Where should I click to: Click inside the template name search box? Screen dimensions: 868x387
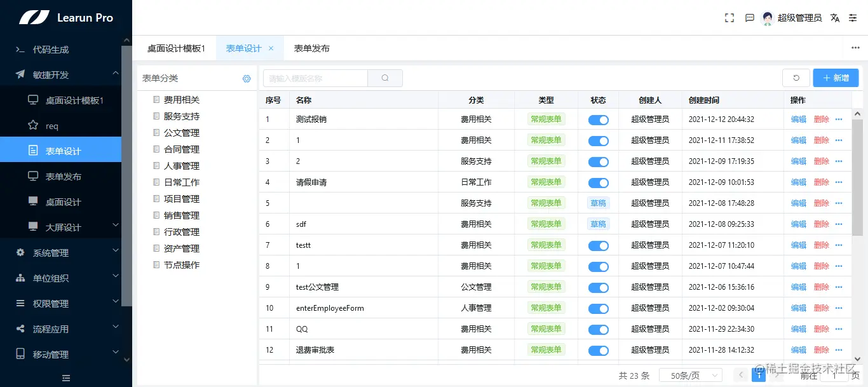(x=315, y=78)
